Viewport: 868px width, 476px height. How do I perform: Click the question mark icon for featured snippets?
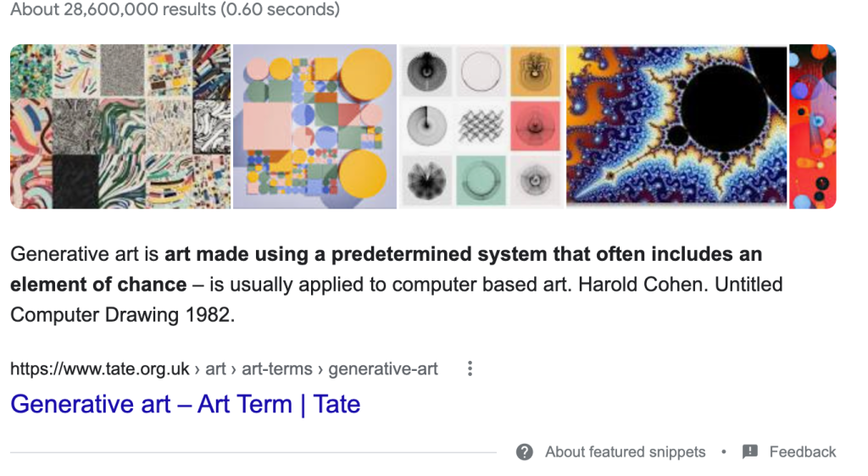[525, 451]
